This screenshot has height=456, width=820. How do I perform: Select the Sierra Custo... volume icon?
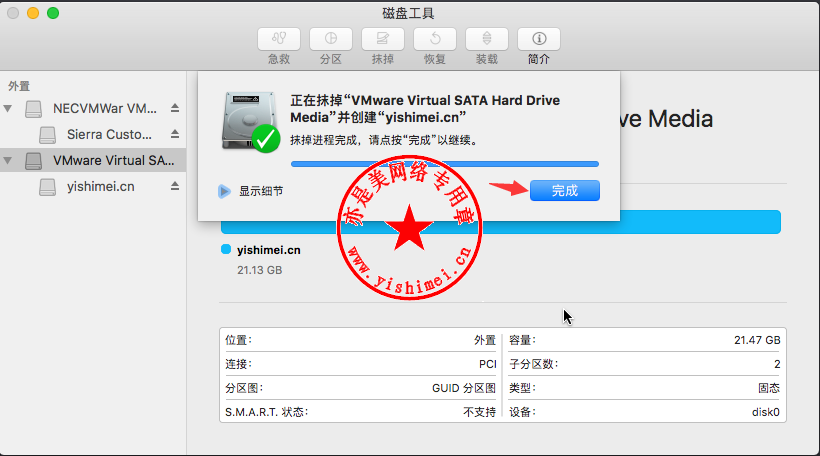[x=47, y=135]
